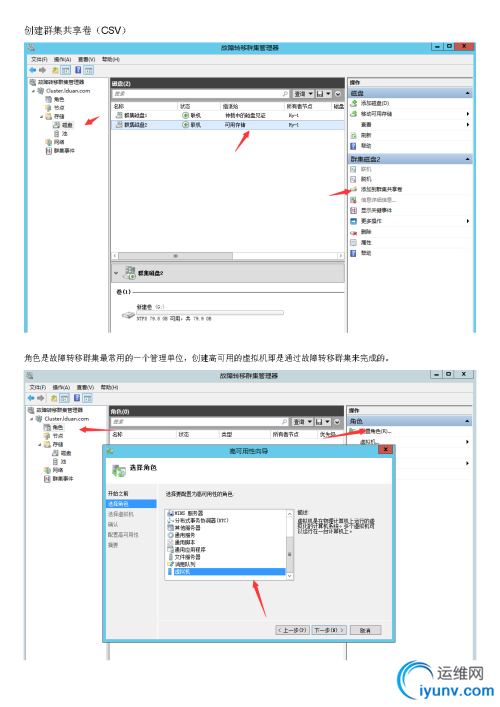The width and height of the screenshot is (500, 707).
Task: Click Up-one-level folder icon in 磁盘 window toolbar
Action: pos(55,70)
